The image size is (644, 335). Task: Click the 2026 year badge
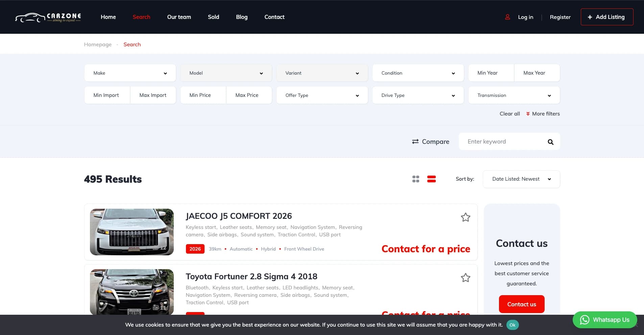(x=195, y=249)
